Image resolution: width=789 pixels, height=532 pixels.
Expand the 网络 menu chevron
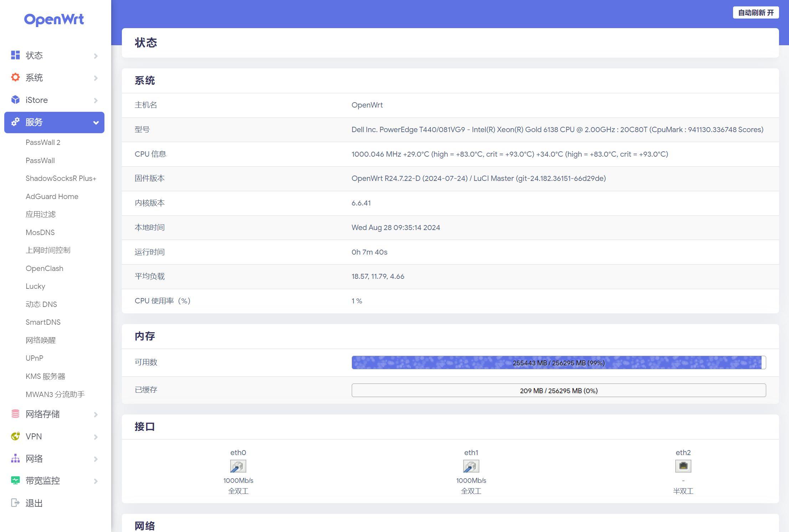click(96, 459)
